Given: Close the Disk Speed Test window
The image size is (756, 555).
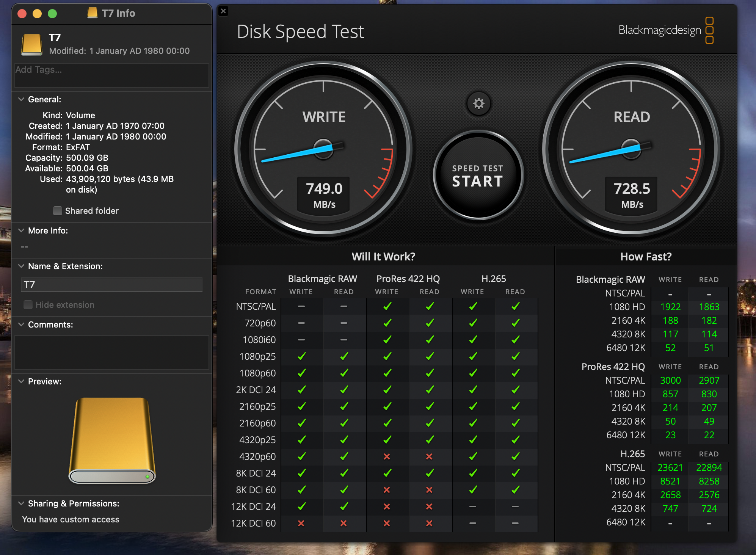Looking at the screenshot, I should tap(224, 11).
